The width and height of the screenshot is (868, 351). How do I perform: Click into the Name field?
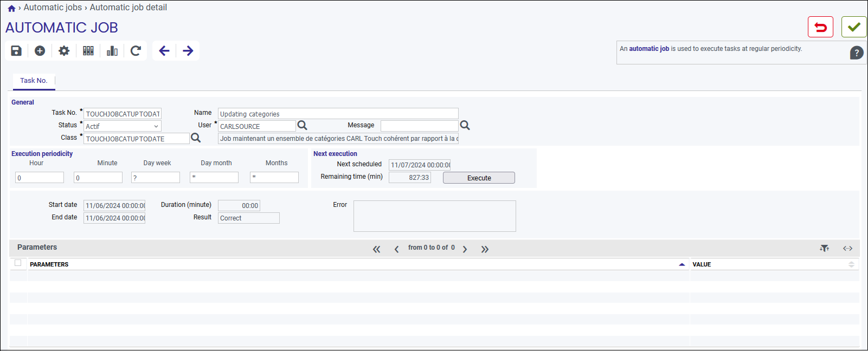[338, 114]
